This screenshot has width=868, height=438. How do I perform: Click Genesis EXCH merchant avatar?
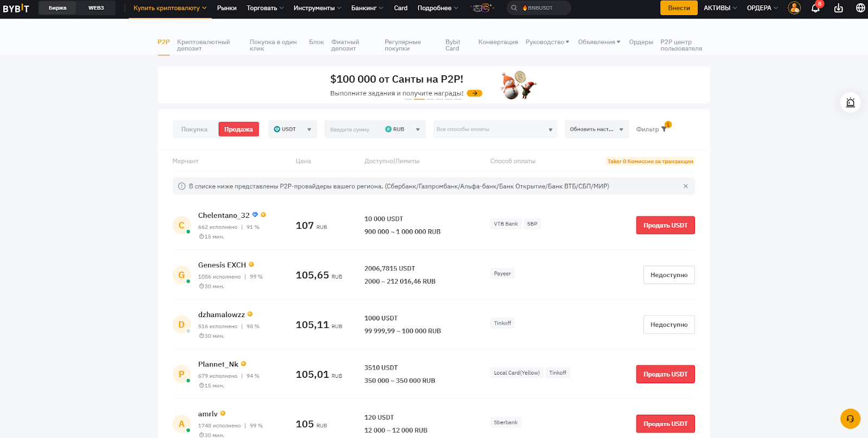click(181, 275)
